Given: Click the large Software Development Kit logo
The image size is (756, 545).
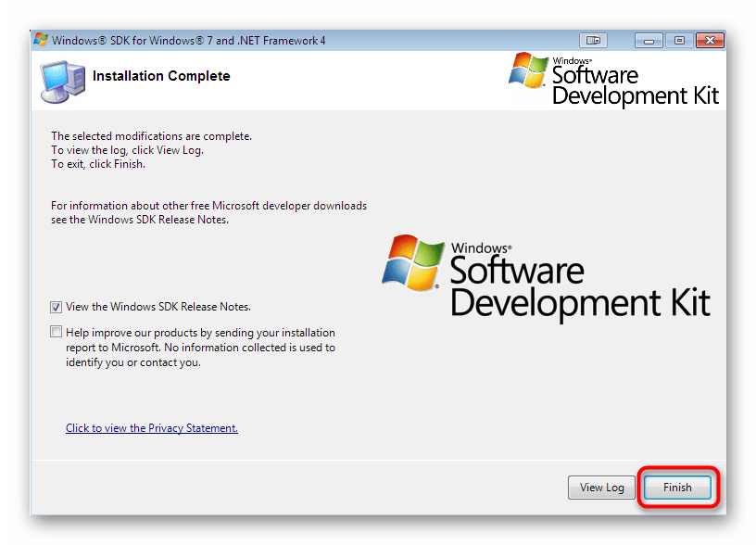Looking at the screenshot, I should [546, 277].
